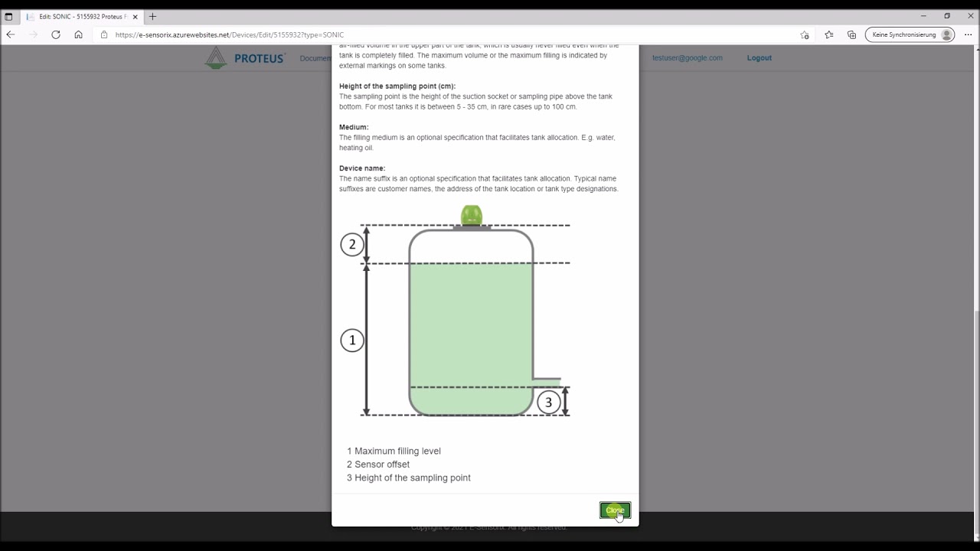Minimize the browser window
The width and height of the screenshot is (980, 551).
coord(923,16)
